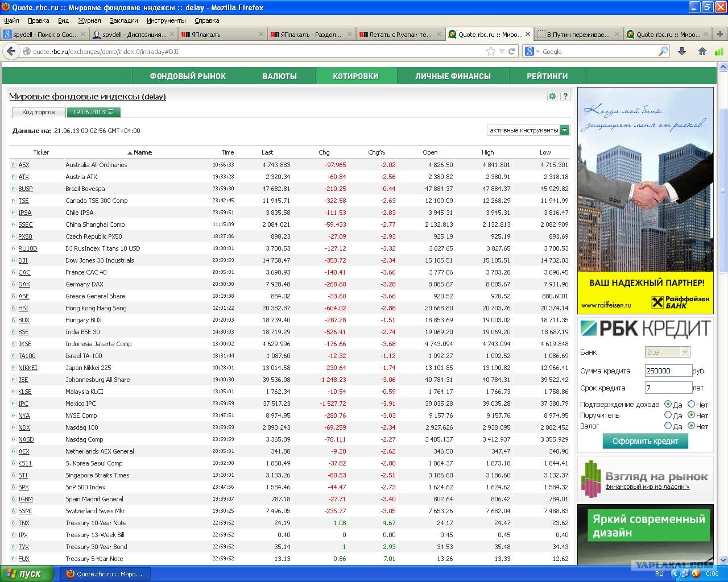Select Нет for Поручитель
Image resolution: width=728 pixels, height=582 pixels.
691,415
